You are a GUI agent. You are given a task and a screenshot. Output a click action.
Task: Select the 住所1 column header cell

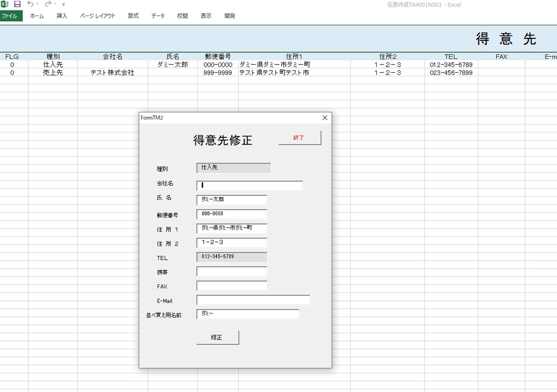tap(294, 57)
